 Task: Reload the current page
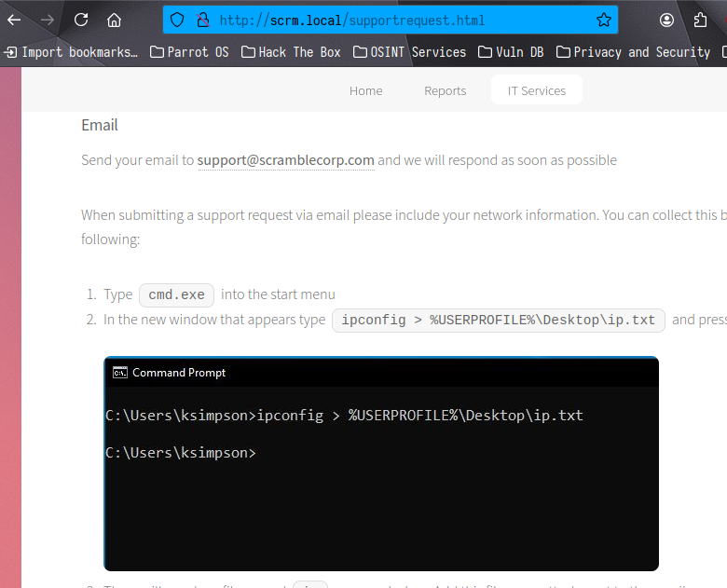(x=81, y=20)
